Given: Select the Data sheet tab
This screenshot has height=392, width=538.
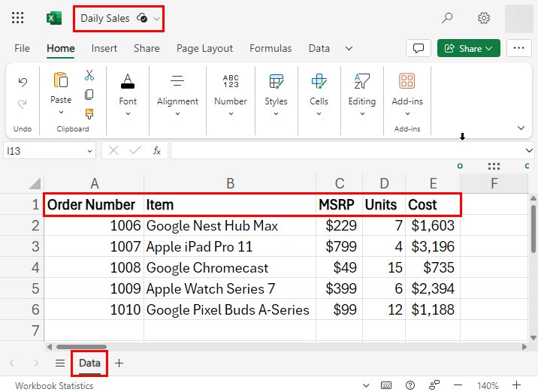Looking at the screenshot, I should click(x=89, y=363).
